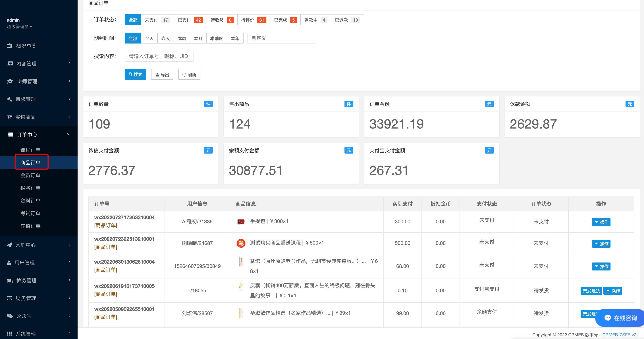This screenshot has width=644, height=339.
Task: Select 本周 creation time filter
Action: (x=182, y=38)
